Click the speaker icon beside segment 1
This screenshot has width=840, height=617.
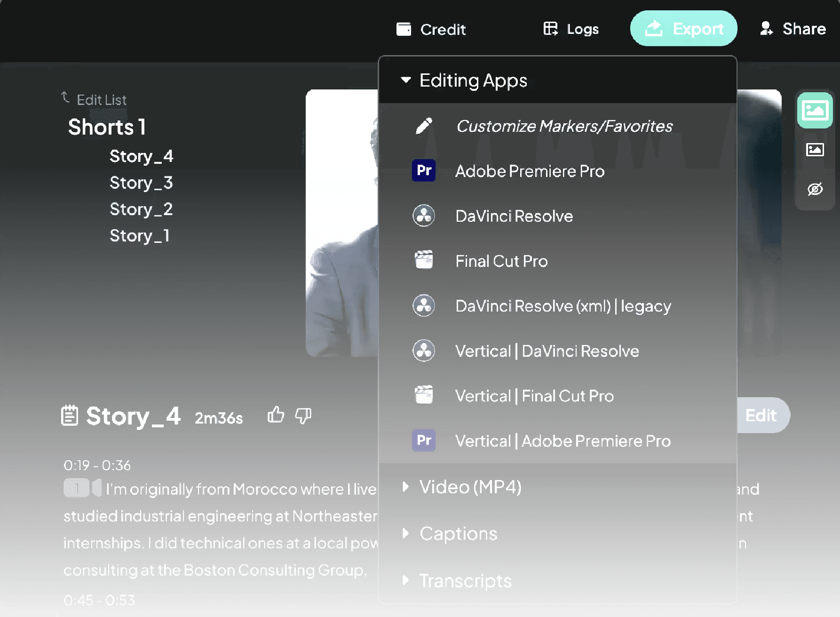[97, 488]
